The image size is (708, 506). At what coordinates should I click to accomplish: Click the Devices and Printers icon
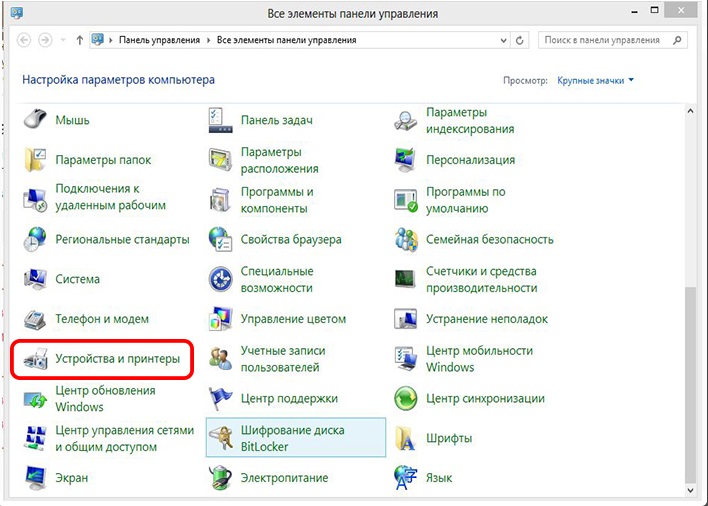36,358
